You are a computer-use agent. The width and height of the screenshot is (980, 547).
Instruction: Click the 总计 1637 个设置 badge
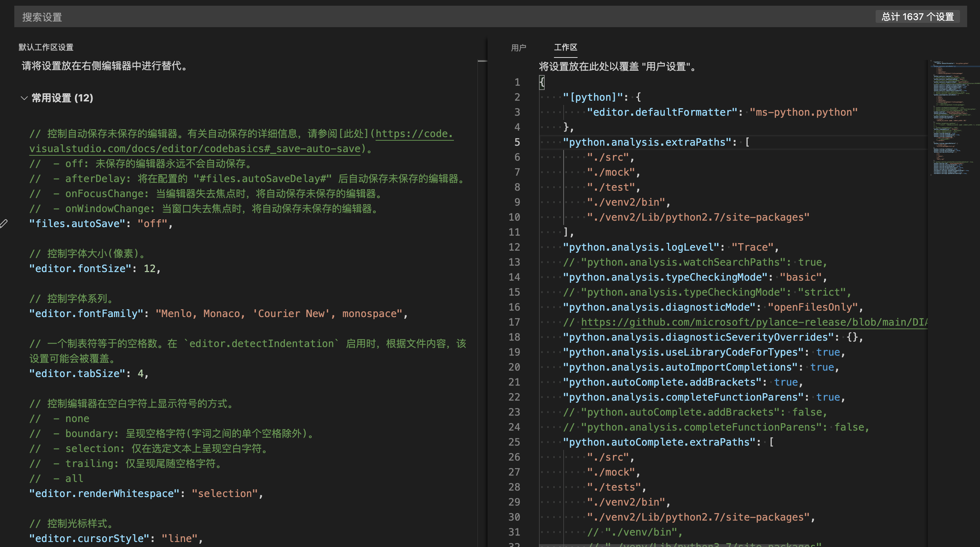click(917, 17)
